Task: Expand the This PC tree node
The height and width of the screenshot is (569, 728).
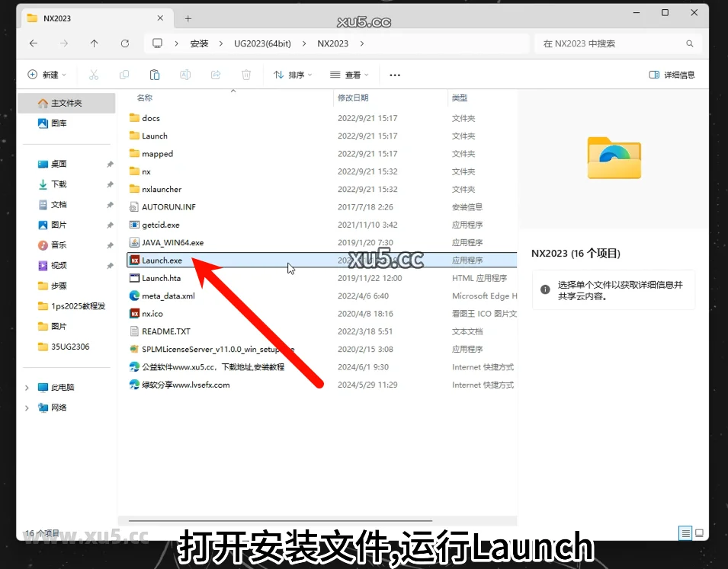Action: (x=27, y=388)
